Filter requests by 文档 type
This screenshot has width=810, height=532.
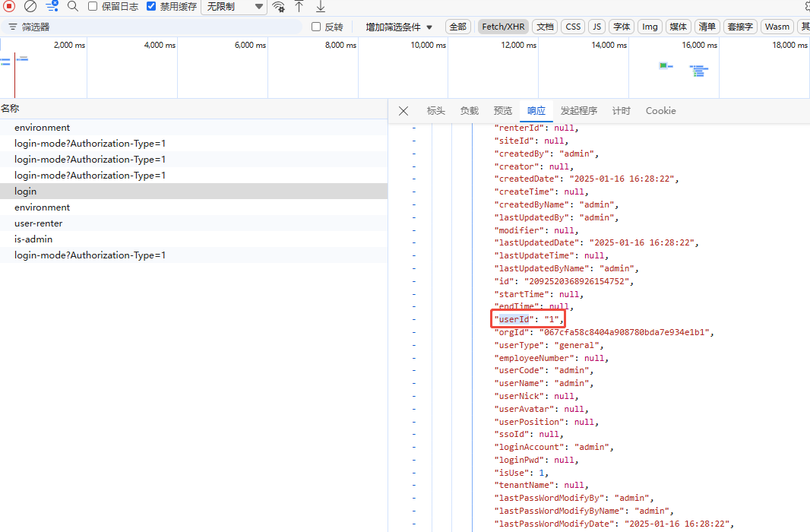pyautogui.click(x=545, y=27)
